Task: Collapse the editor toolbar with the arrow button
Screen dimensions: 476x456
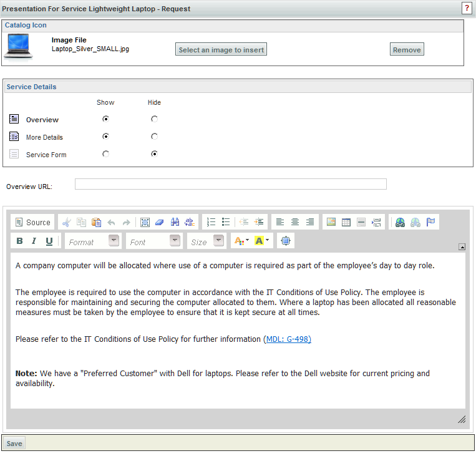Action: pos(462,247)
